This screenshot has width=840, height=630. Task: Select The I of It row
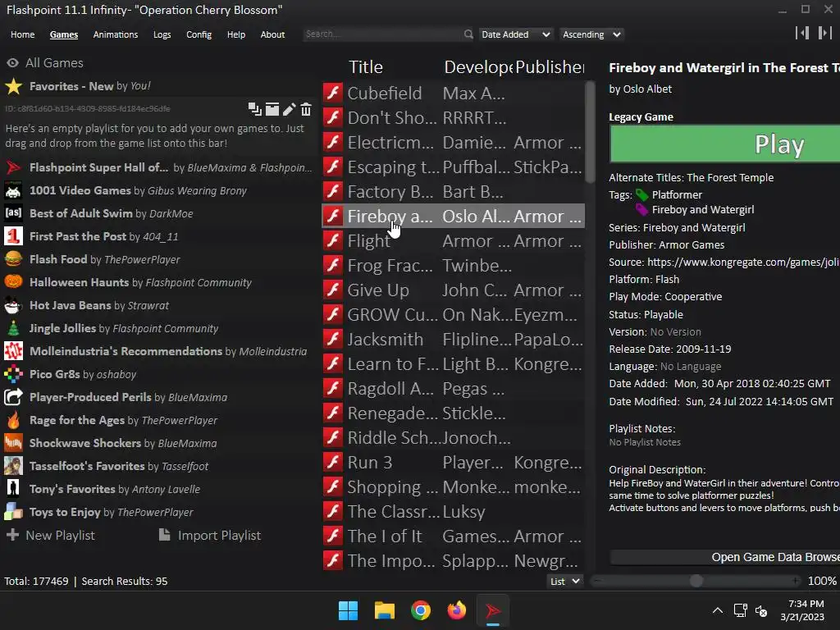click(453, 536)
